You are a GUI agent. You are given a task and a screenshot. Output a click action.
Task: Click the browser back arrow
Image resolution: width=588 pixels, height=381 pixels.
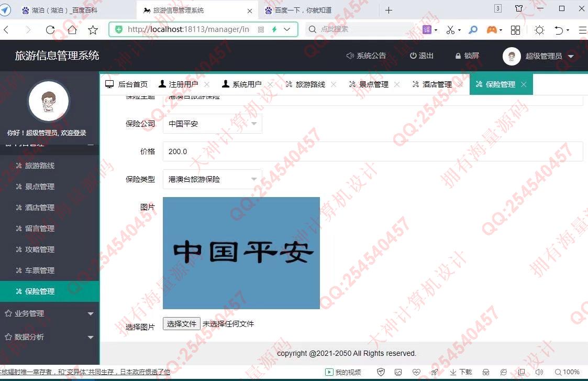coord(6,30)
